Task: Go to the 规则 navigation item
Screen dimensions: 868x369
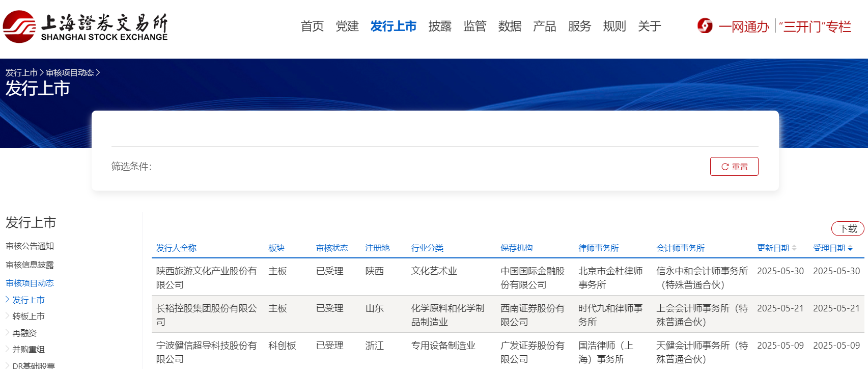Action: [x=614, y=27]
